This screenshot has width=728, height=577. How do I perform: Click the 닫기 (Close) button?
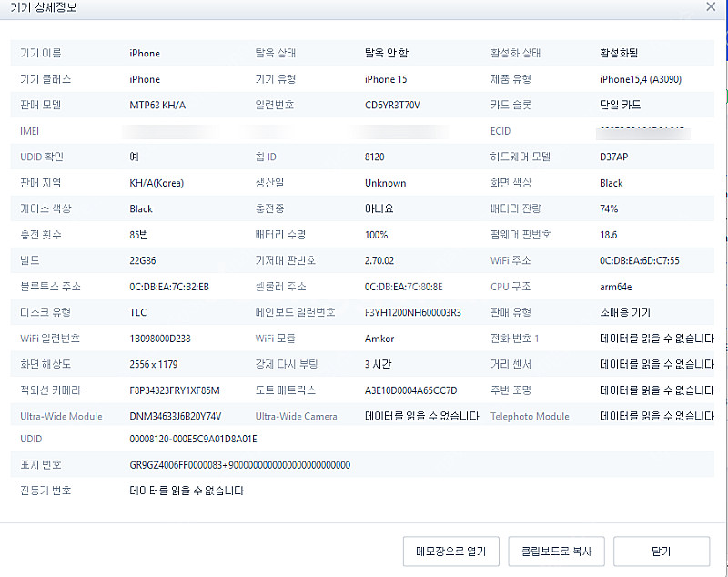pos(662,552)
